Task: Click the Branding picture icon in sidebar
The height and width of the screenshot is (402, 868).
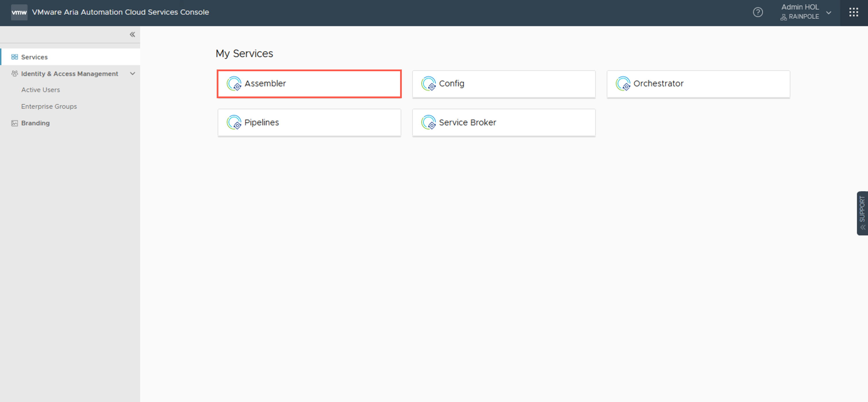Action: (14, 123)
